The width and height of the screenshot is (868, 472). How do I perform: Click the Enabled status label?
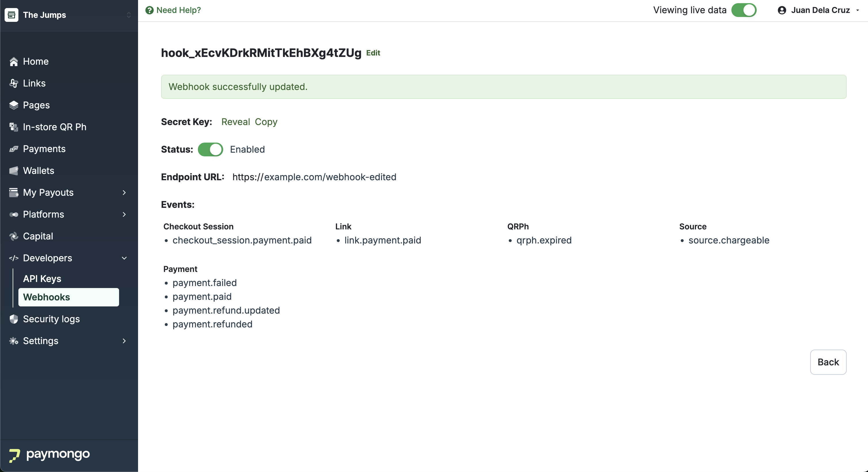click(247, 149)
